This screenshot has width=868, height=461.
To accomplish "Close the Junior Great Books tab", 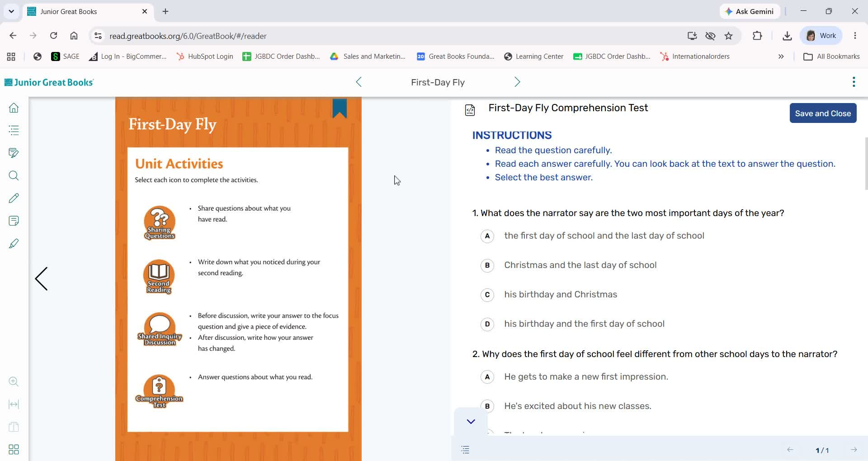I will click(145, 11).
